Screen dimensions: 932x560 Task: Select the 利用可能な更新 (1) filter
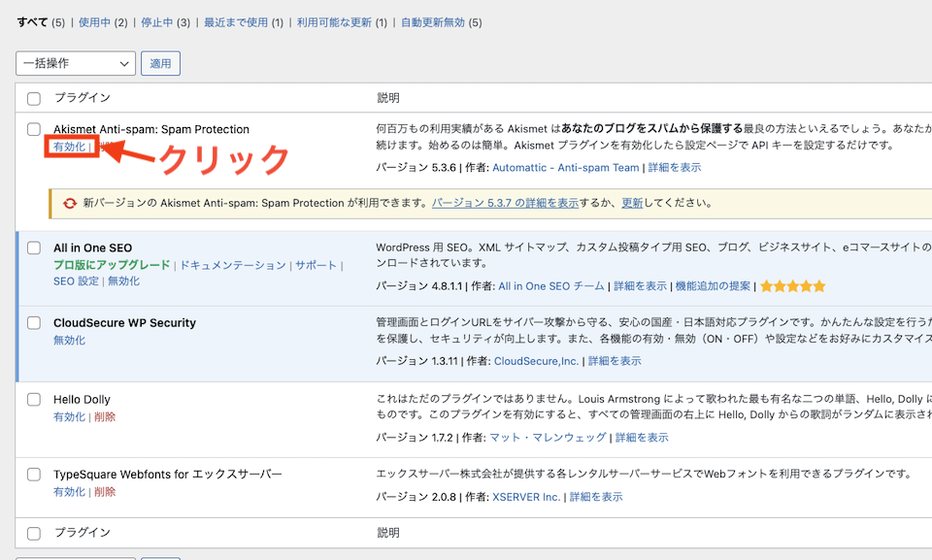tap(342, 22)
